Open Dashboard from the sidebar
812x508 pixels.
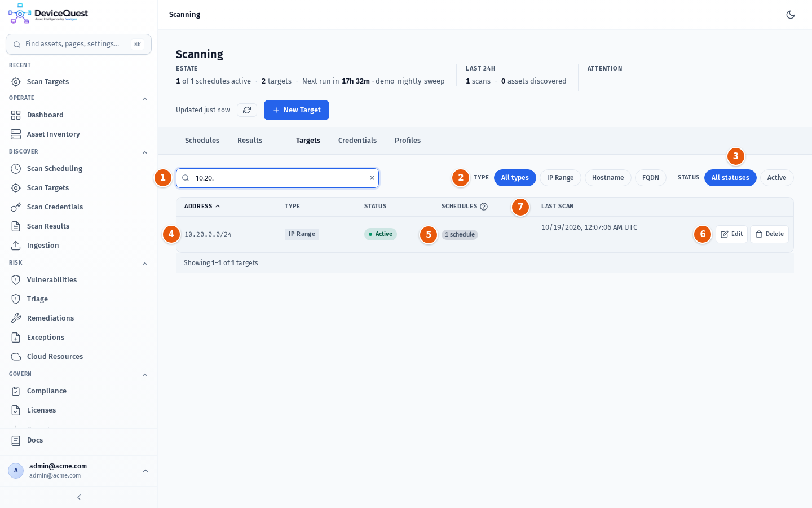(x=78, y=115)
